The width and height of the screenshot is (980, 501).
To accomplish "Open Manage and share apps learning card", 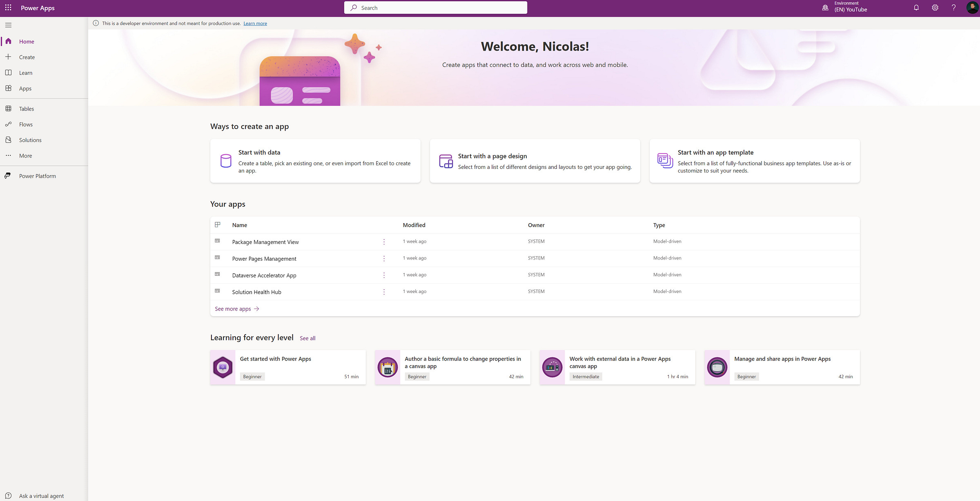I will 782,367.
